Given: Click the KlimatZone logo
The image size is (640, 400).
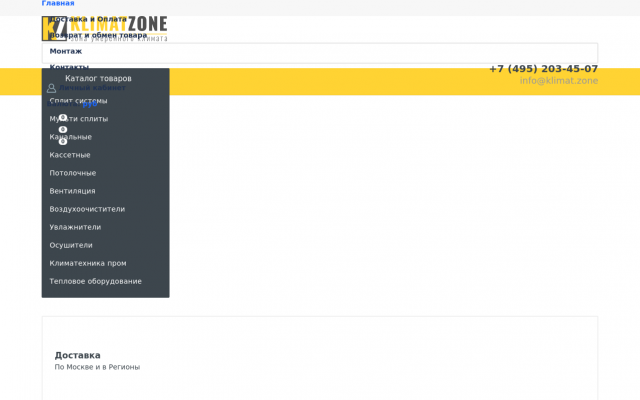Looking at the screenshot, I should click(104, 29).
